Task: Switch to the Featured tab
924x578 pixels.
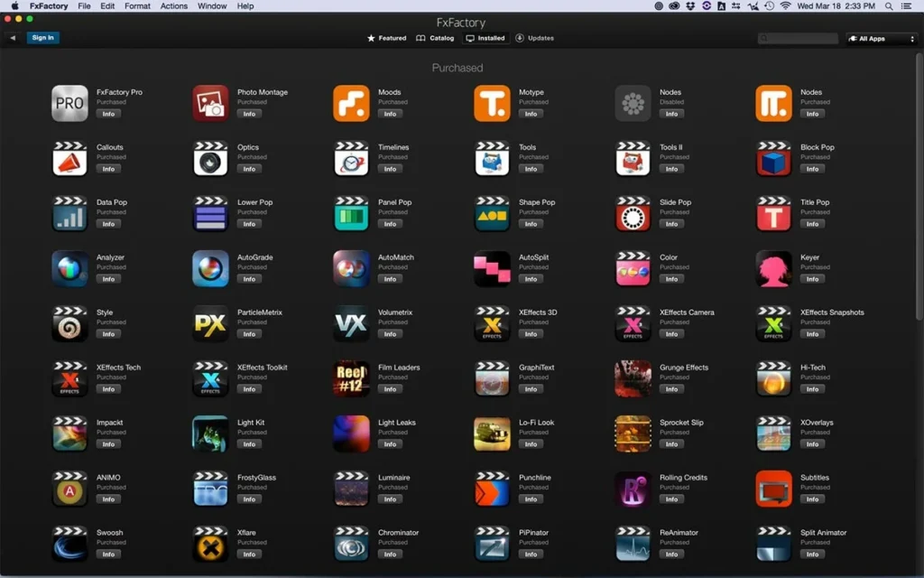Action: pos(386,38)
